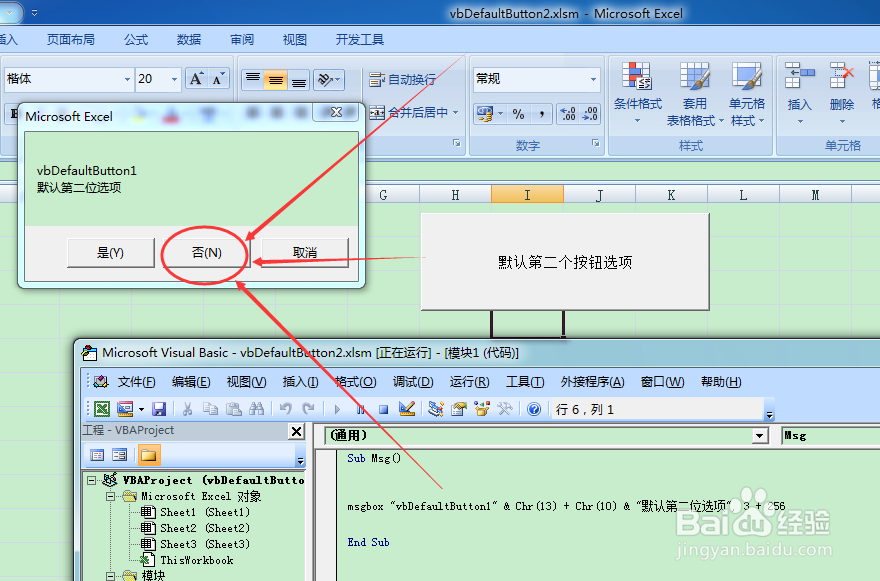Click the Decrease Font Size icon
The width and height of the screenshot is (880, 581).
point(218,79)
